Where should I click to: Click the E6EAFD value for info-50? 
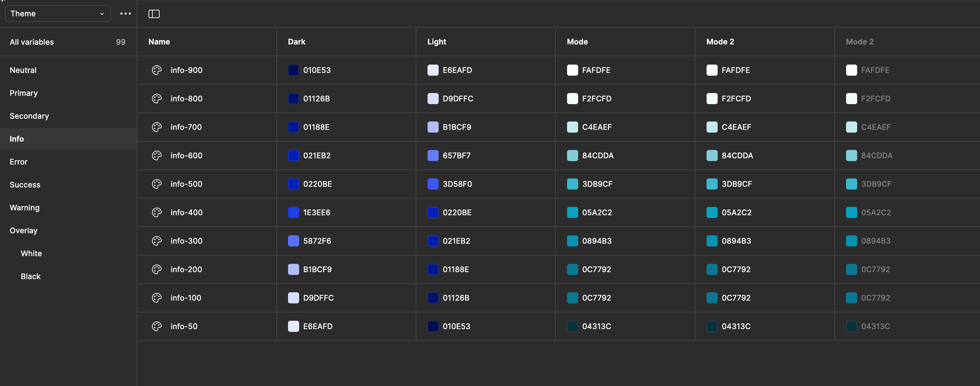click(x=318, y=326)
